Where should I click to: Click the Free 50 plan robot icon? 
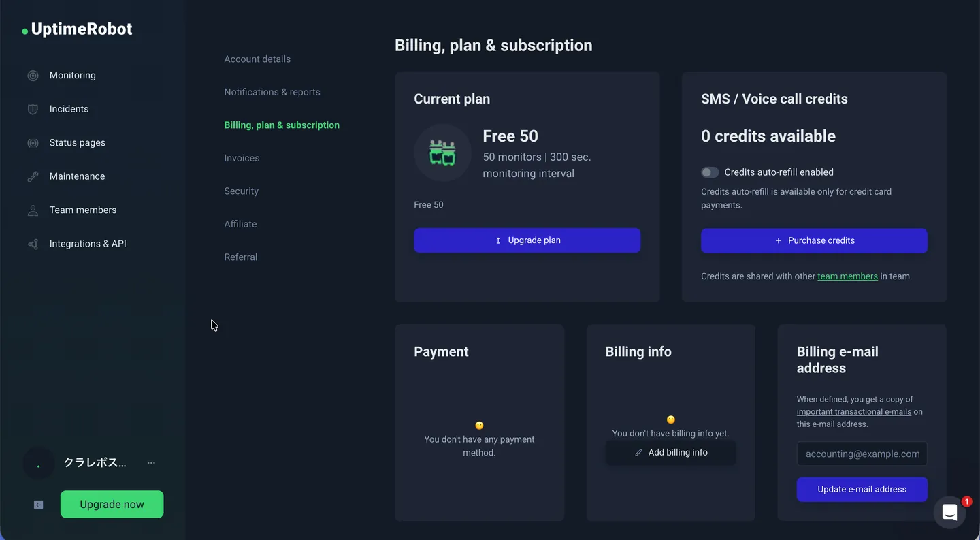pyautogui.click(x=442, y=153)
